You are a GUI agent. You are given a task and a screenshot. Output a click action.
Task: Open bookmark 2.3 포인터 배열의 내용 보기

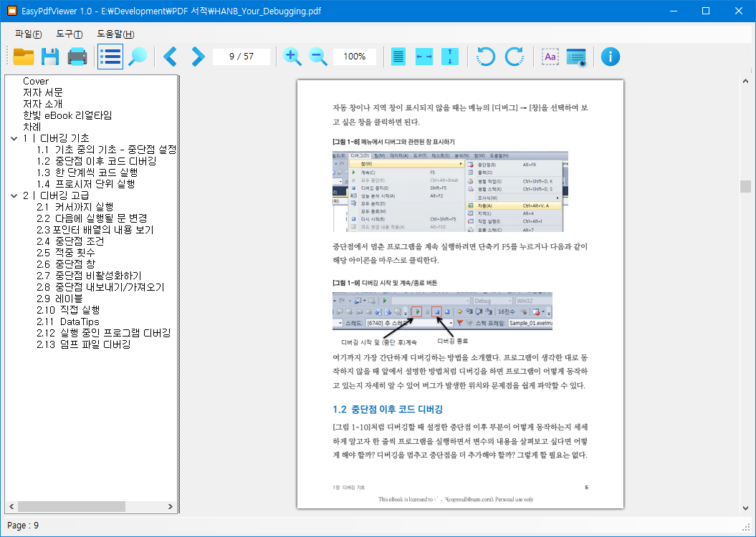coord(95,230)
